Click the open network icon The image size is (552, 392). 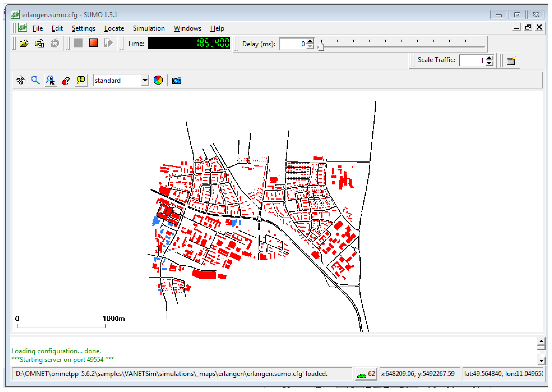[39, 44]
